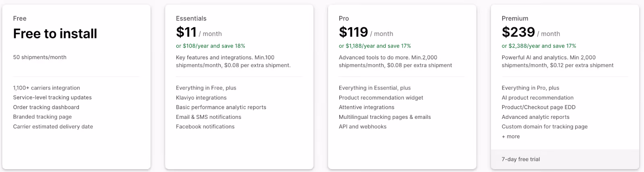Click 'AI product recommendation' feature
The image size is (644, 172).
pyautogui.click(x=538, y=97)
